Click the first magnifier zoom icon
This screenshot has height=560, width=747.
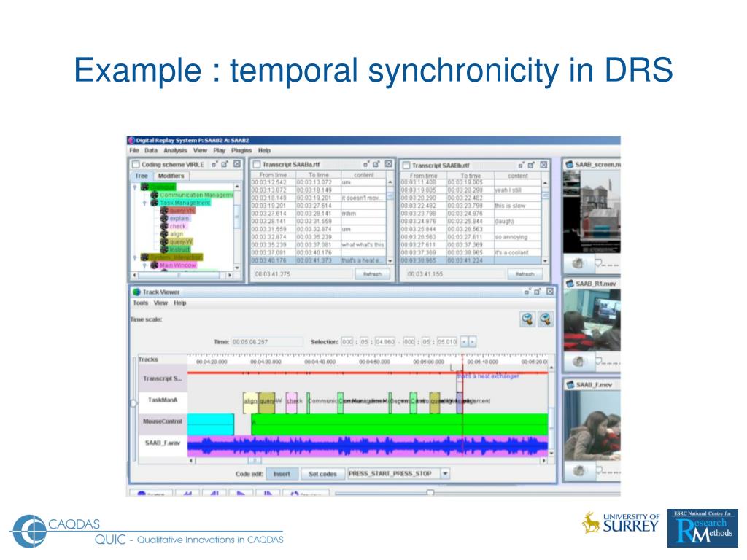pos(527,319)
